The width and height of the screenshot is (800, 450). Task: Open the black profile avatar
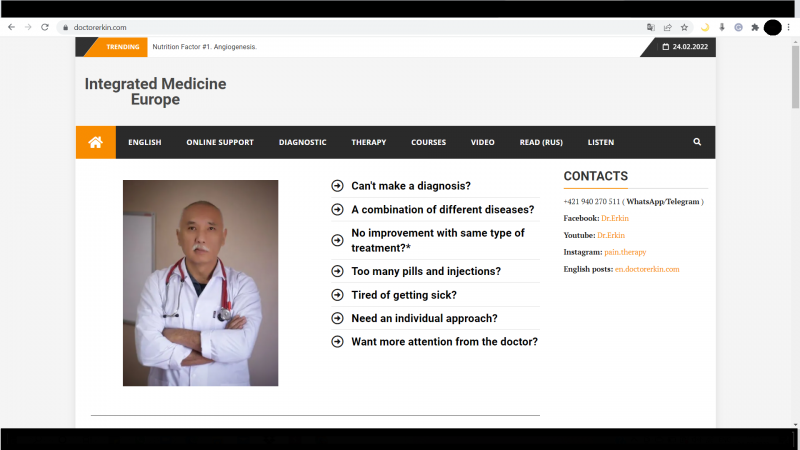(x=772, y=28)
